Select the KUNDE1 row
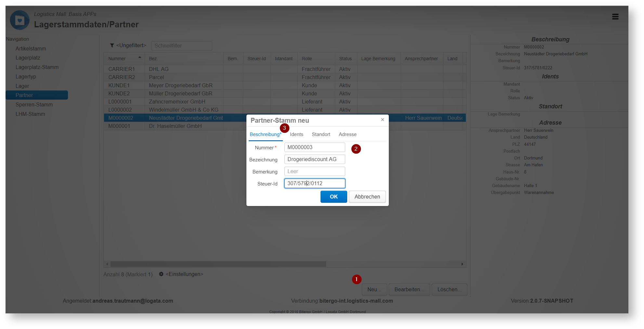Image resolution: width=644 pixels, height=329 pixels. [285, 85]
